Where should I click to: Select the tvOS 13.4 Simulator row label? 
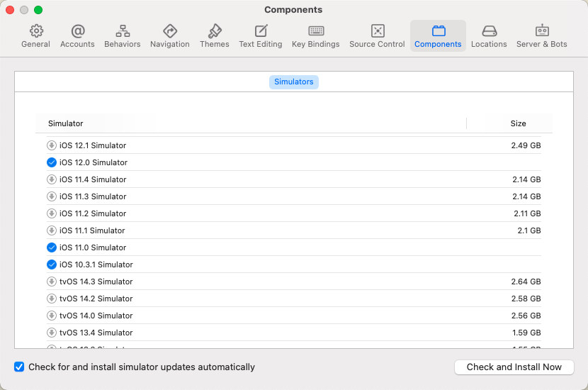[x=96, y=333]
